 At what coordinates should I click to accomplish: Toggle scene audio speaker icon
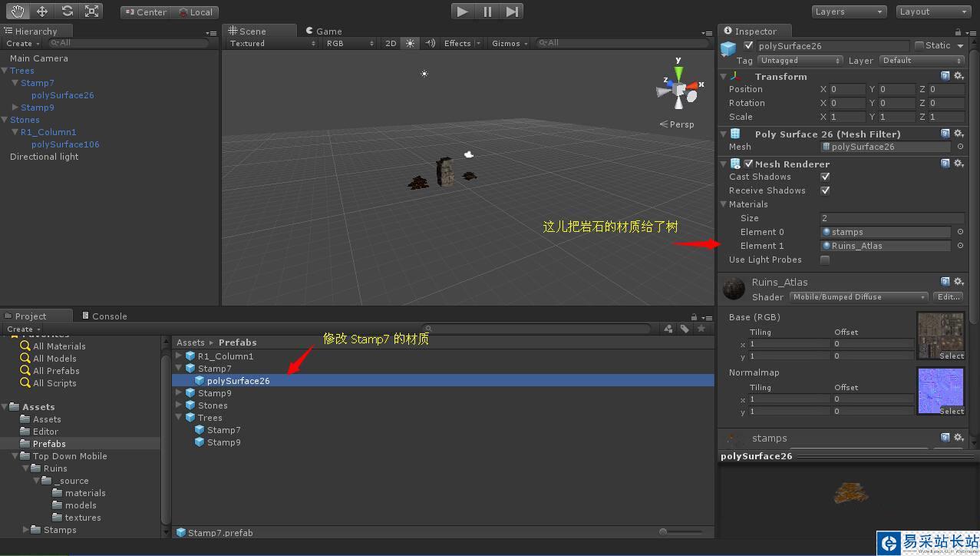coord(430,44)
